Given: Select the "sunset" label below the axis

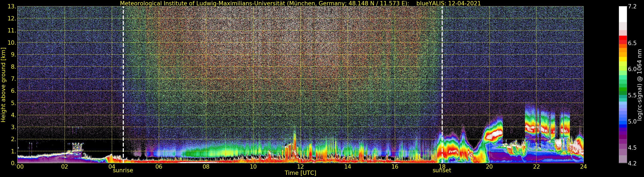Looking at the screenshot, I should click(x=442, y=171).
